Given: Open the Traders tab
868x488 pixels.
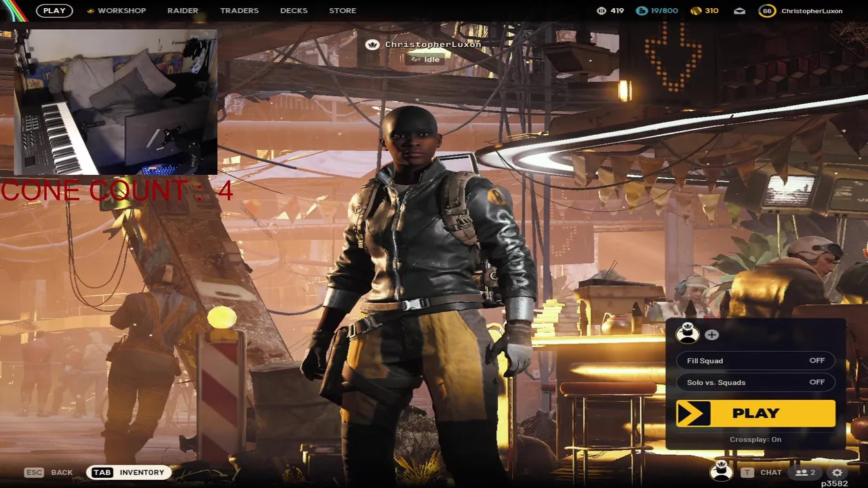Looking at the screenshot, I should 239,11.
